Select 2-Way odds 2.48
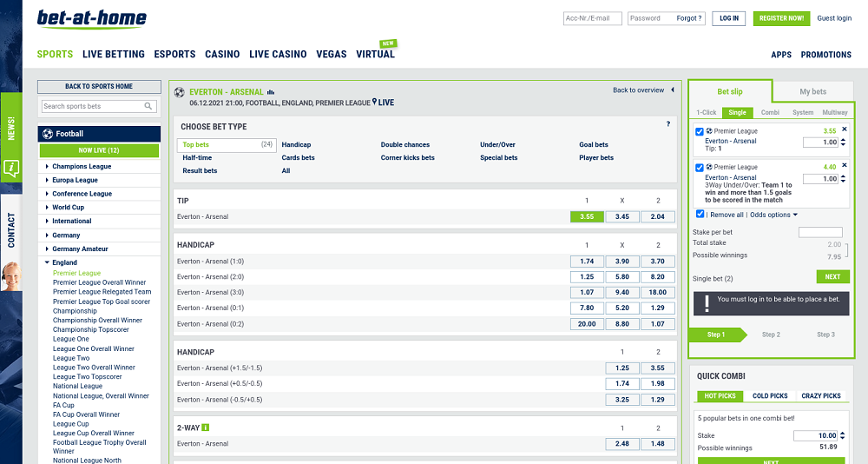 click(622, 443)
